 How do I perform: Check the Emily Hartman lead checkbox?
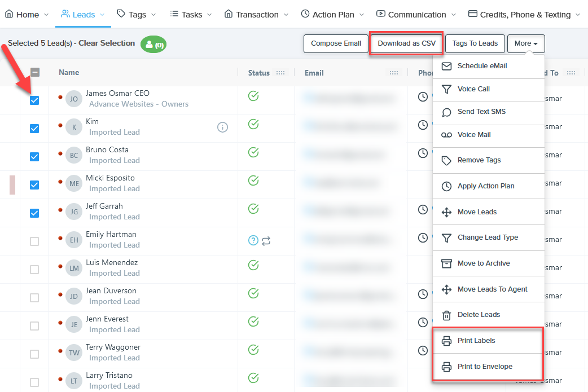[x=34, y=241]
